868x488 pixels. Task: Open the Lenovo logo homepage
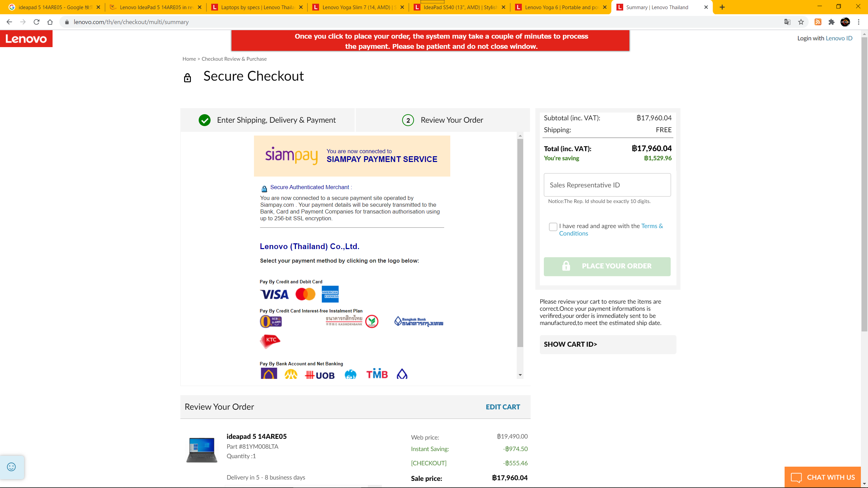[26, 39]
